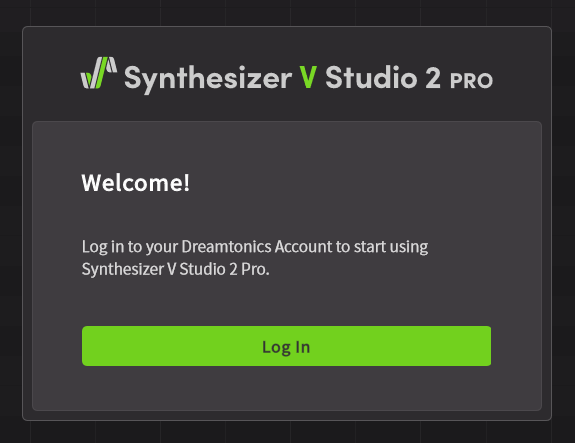
Task: Click the exclamation mark after Welcome
Action: [x=187, y=183]
